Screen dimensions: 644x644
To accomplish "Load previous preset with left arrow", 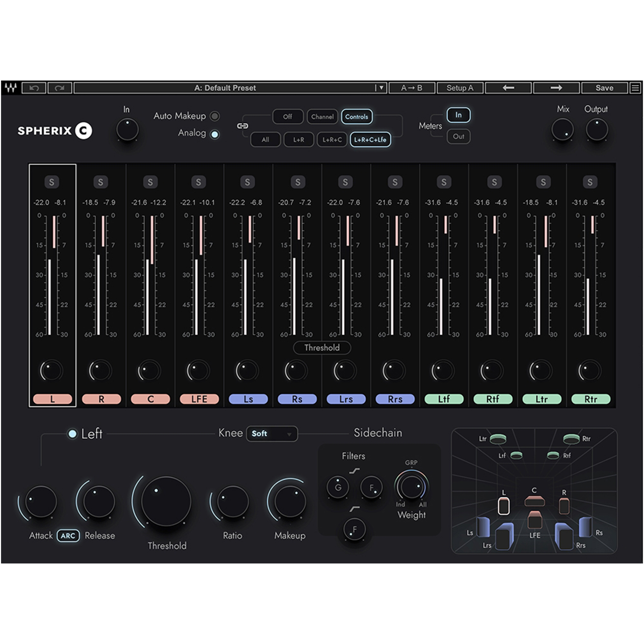I will click(508, 88).
